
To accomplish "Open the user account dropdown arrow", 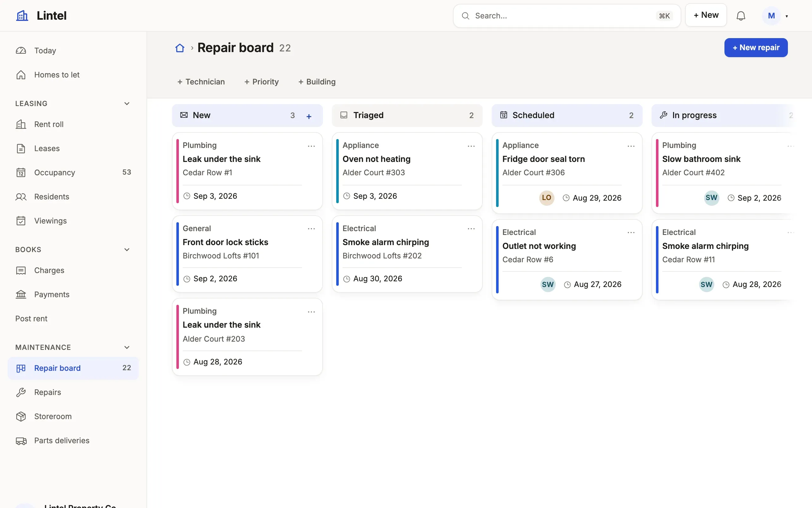I will pyautogui.click(x=787, y=16).
